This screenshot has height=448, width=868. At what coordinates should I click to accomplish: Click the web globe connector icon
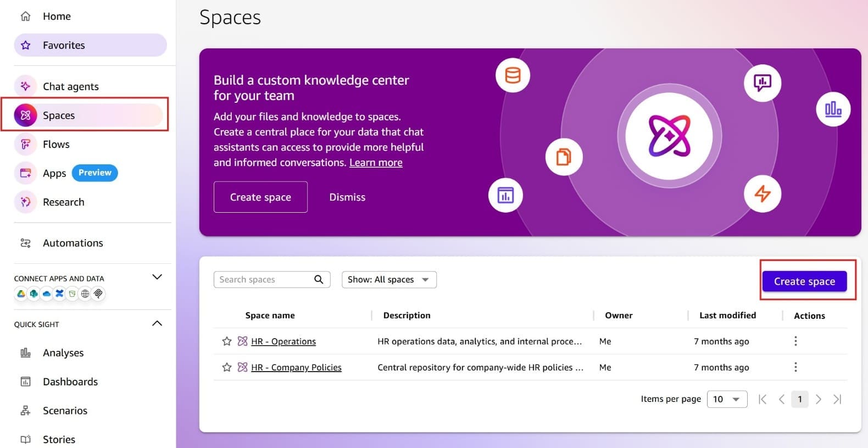[x=85, y=294]
